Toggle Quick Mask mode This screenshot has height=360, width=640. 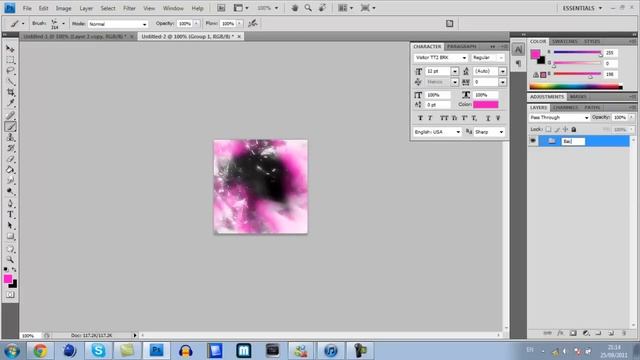click(10, 295)
